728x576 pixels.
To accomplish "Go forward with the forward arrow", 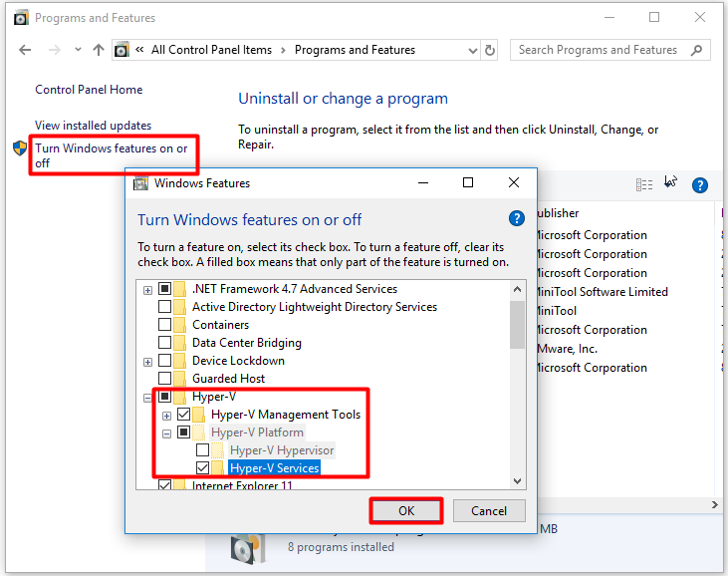I will (55, 50).
